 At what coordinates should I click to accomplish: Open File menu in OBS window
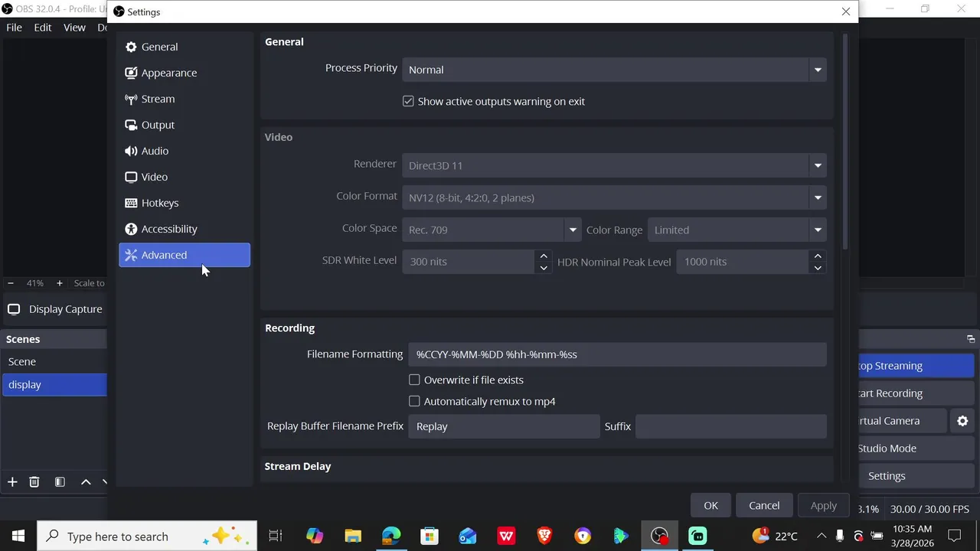coord(14,28)
